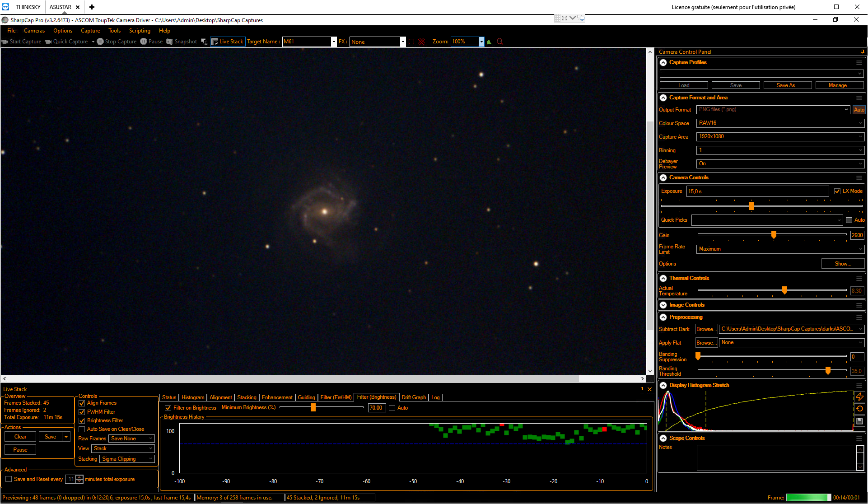
Task: Expand the Image Controls section
Action: tap(663, 305)
